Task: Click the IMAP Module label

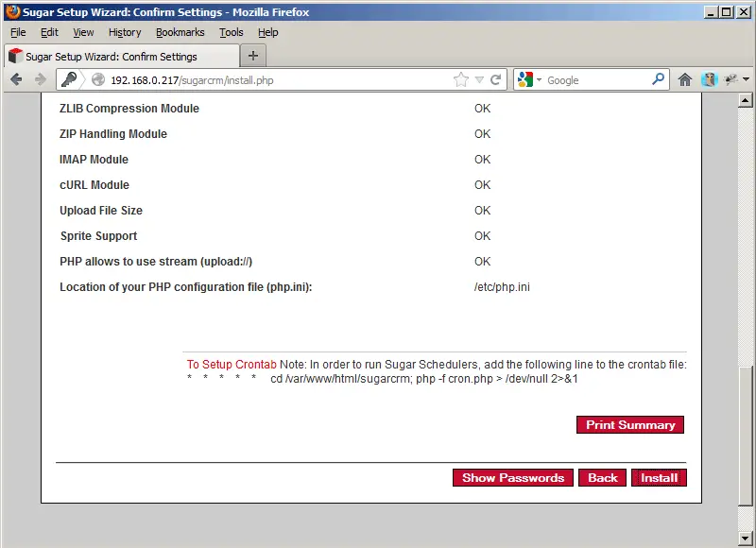Action: tap(94, 160)
